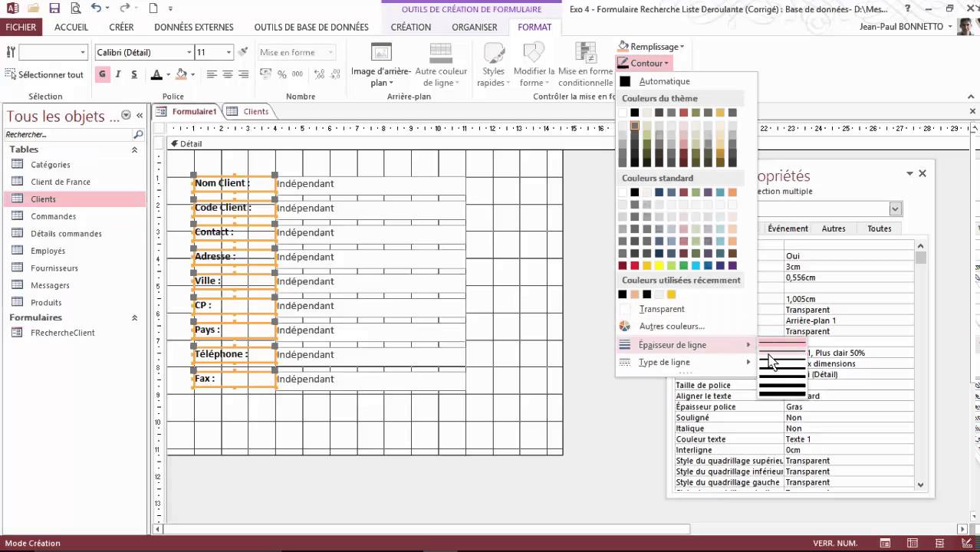This screenshot has width=980, height=552.
Task: Click the currency format icon
Action: 266,74
